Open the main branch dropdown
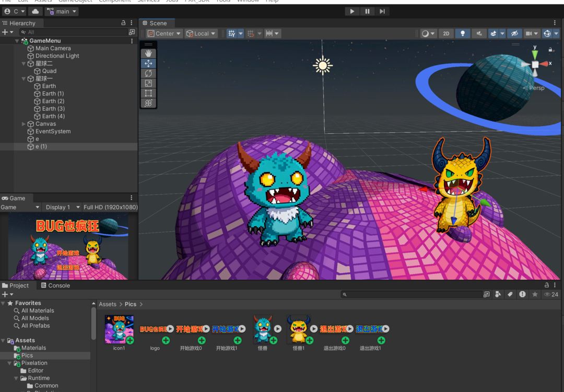Viewport: 564px width, 392px height. [62, 11]
